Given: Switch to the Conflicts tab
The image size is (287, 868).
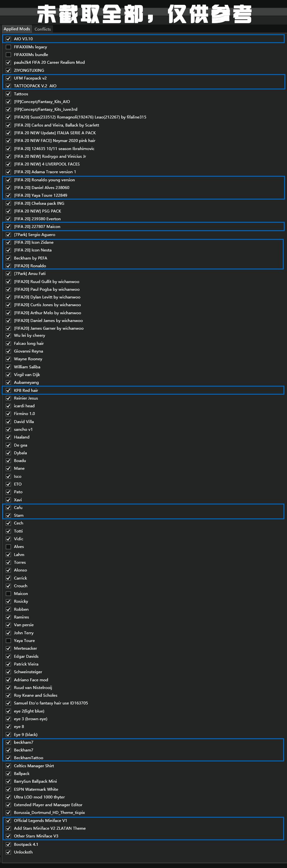Looking at the screenshot, I should (x=42, y=29).
